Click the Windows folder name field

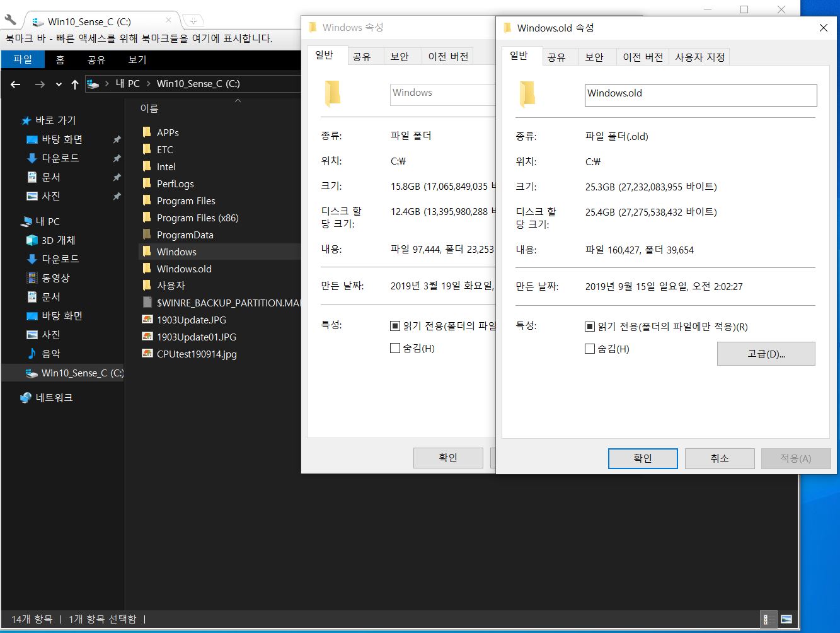pyautogui.click(x=443, y=95)
